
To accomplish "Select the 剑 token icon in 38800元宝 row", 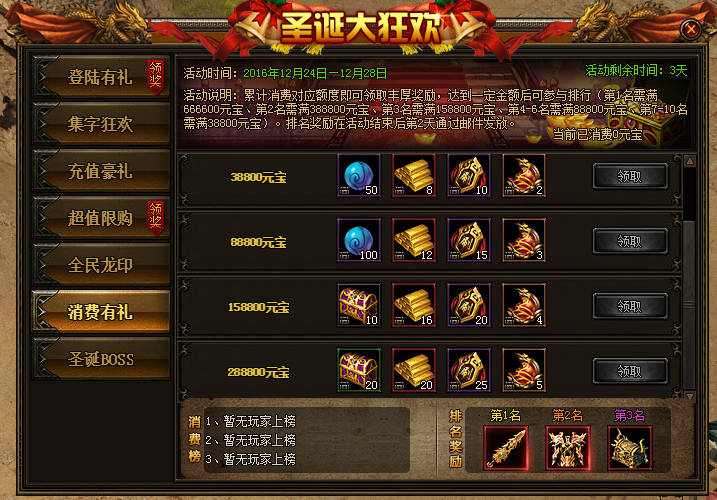I will tap(469, 176).
